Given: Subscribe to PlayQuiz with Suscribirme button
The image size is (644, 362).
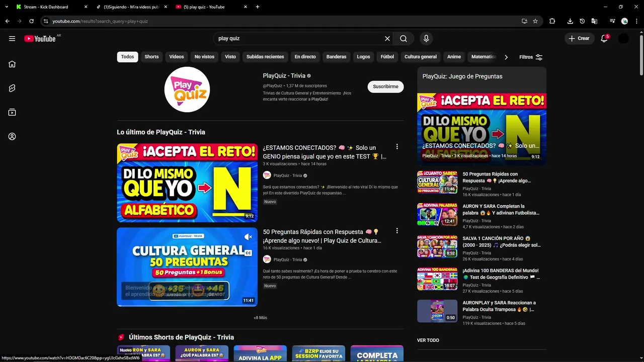Looking at the screenshot, I should (x=385, y=86).
